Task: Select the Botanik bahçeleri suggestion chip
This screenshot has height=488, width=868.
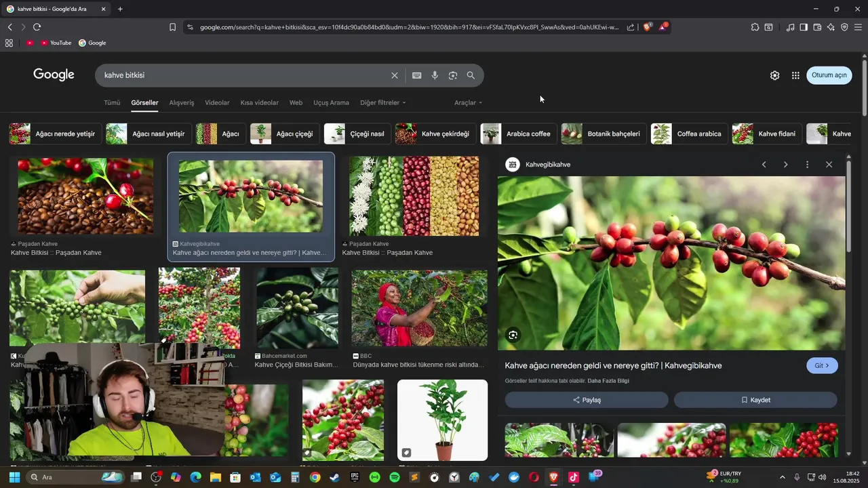Action: [x=604, y=134]
